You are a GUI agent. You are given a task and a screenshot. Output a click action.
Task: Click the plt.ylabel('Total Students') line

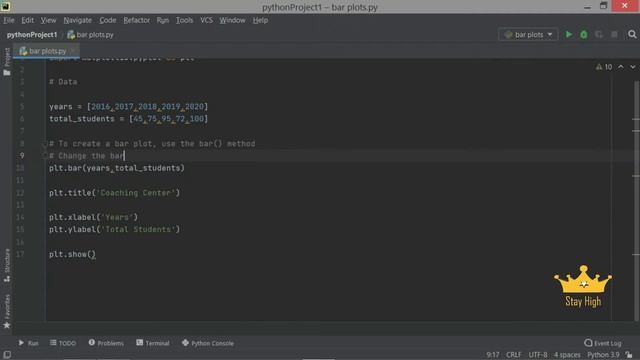(x=114, y=229)
